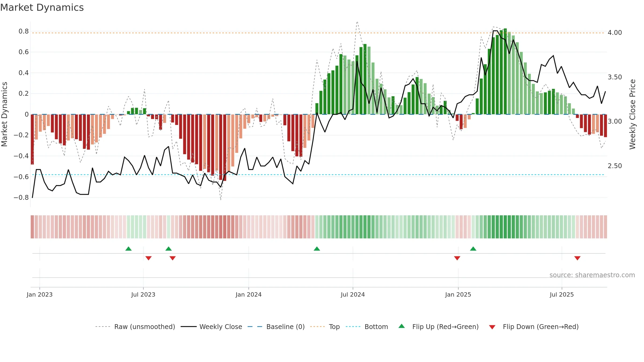The image size is (644, 362).
Task: Click the Flip Up (Red→Green) legend entry
Action: tap(438, 327)
